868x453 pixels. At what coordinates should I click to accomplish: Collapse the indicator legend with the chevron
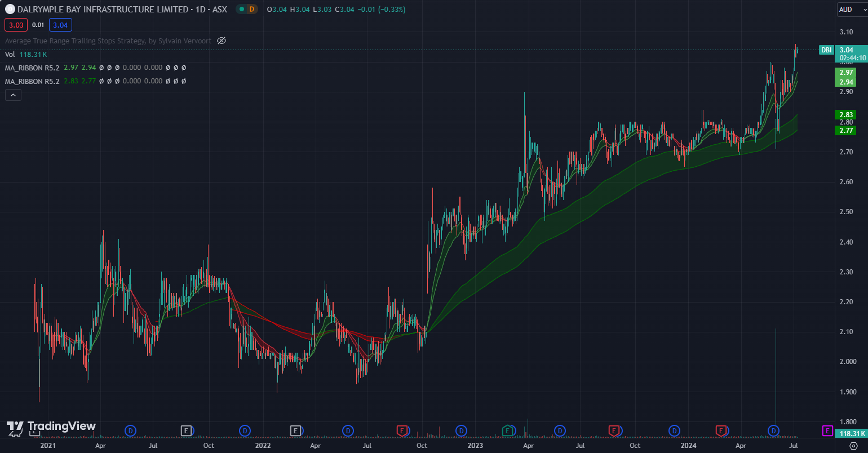tap(13, 95)
